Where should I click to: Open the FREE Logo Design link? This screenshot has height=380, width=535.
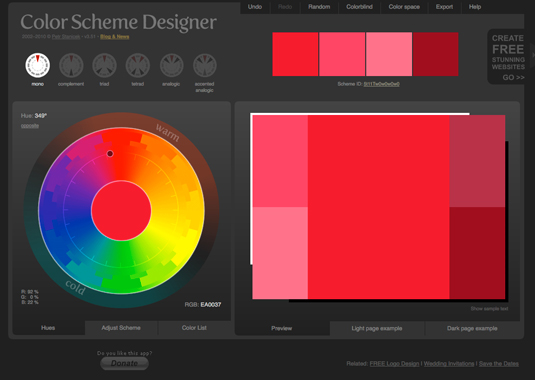pyautogui.click(x=394, y=364)
